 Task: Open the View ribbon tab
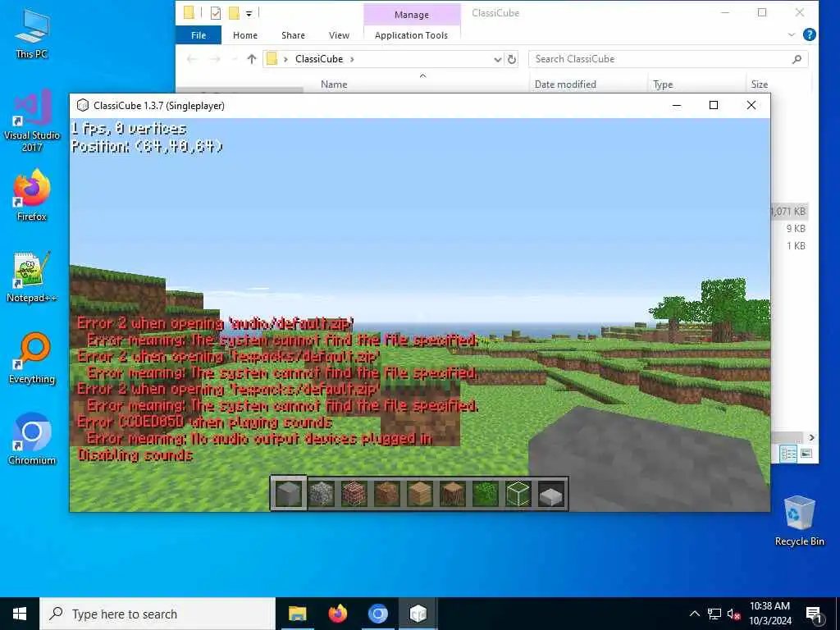(339, 35)
